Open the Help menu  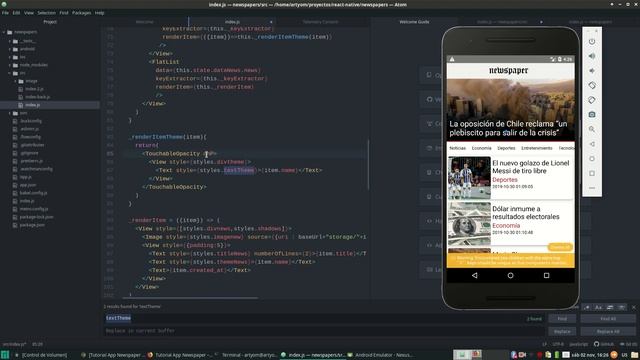point(100,13)
